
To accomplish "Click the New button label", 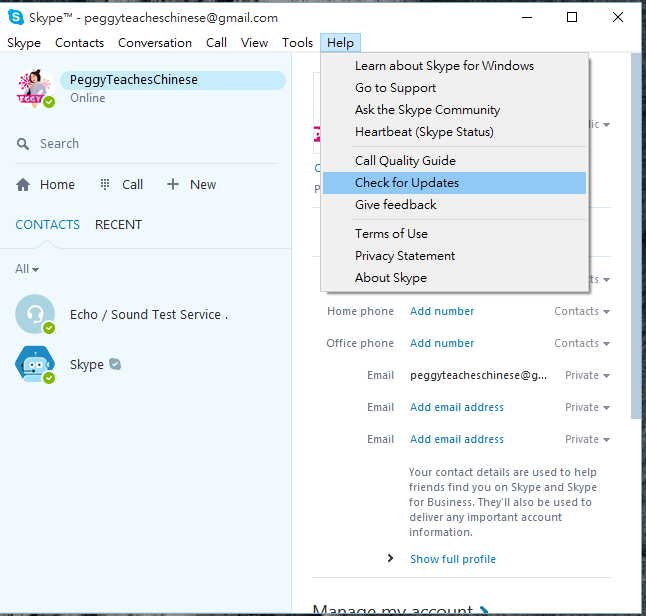I will coord(203,185).
